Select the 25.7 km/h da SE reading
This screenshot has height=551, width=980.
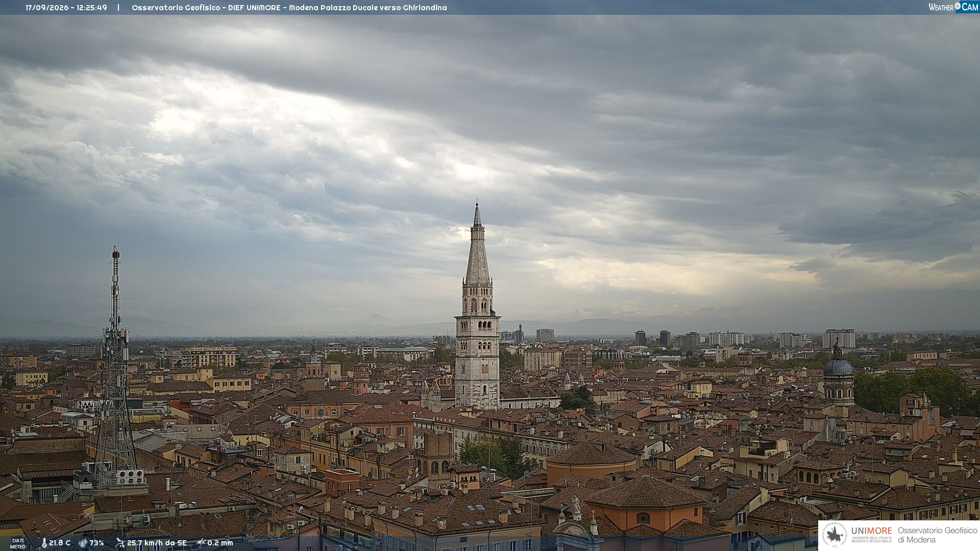pos(157,543)
